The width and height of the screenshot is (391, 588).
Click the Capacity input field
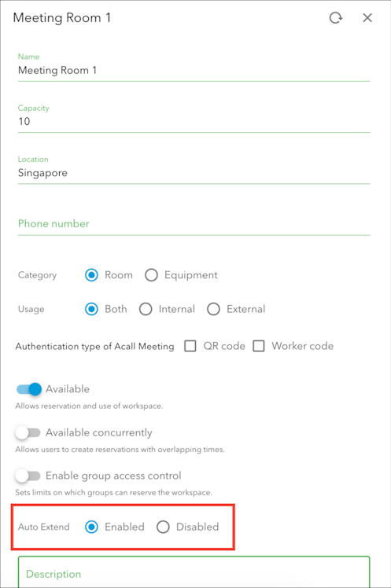(x=194, y=122)
